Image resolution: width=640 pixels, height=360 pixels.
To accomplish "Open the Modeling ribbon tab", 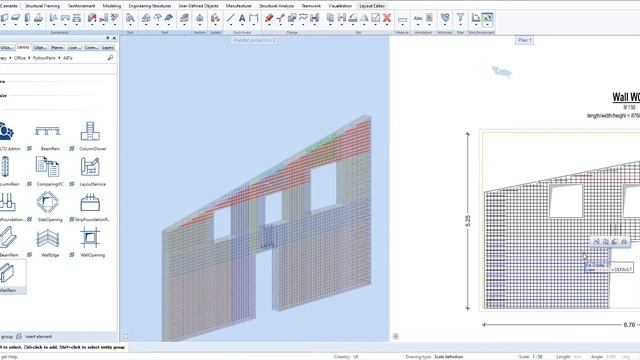I will click(x=112, y=6).
